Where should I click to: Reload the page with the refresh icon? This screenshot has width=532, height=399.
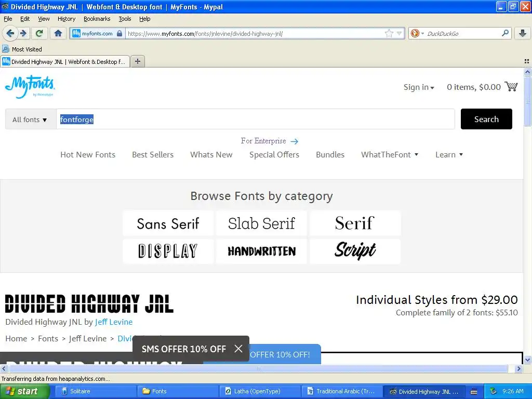(x=39, y=33)
